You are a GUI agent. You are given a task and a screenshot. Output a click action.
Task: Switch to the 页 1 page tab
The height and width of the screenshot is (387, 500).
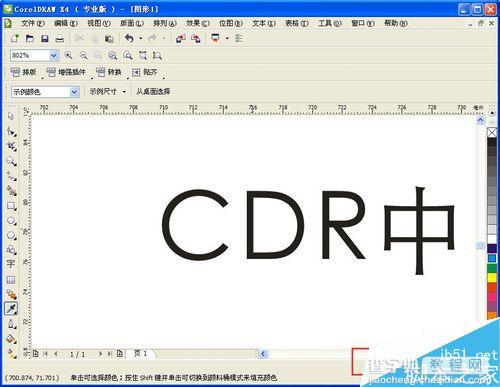point(141,353)
